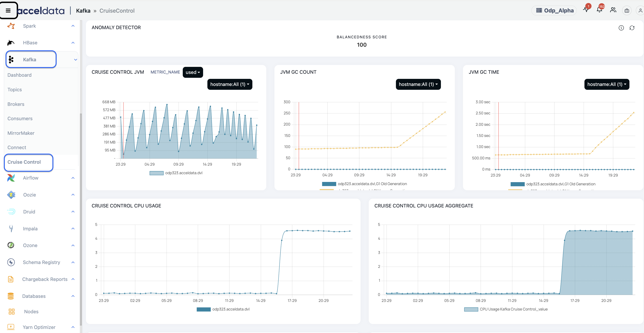Click the Chargeback Reports document icon
This screenshot has height=333, width=644.
click(x=10, y=279)
